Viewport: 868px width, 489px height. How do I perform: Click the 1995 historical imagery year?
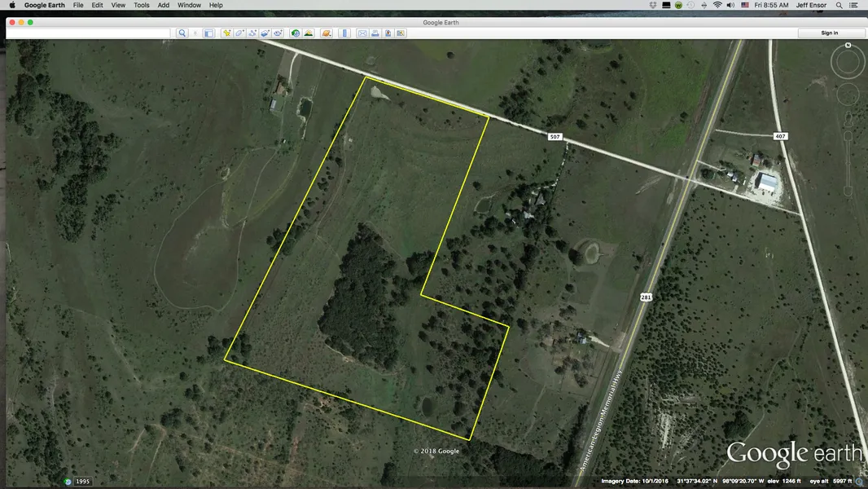(x=83, y=482)
